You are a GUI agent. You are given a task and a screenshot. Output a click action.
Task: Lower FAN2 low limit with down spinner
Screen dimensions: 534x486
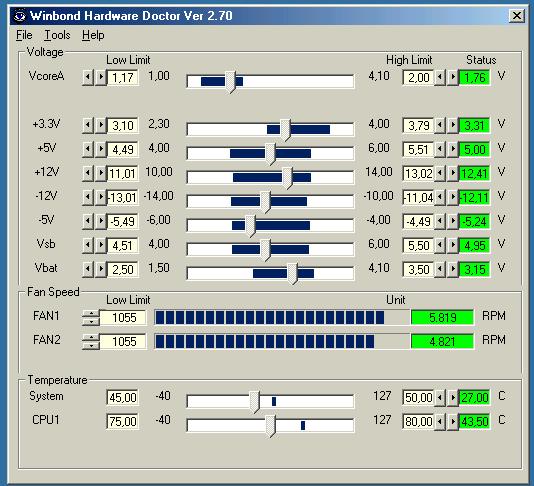[91, 345]
